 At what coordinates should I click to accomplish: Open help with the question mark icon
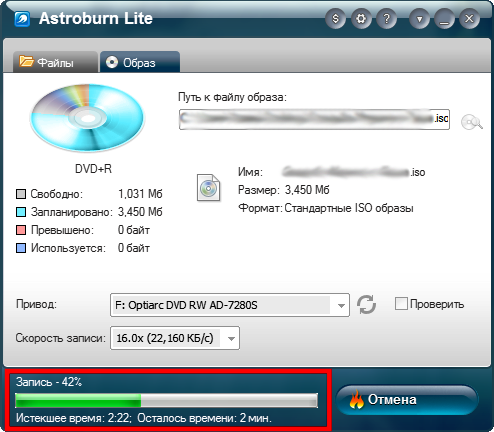coord(386,19)
